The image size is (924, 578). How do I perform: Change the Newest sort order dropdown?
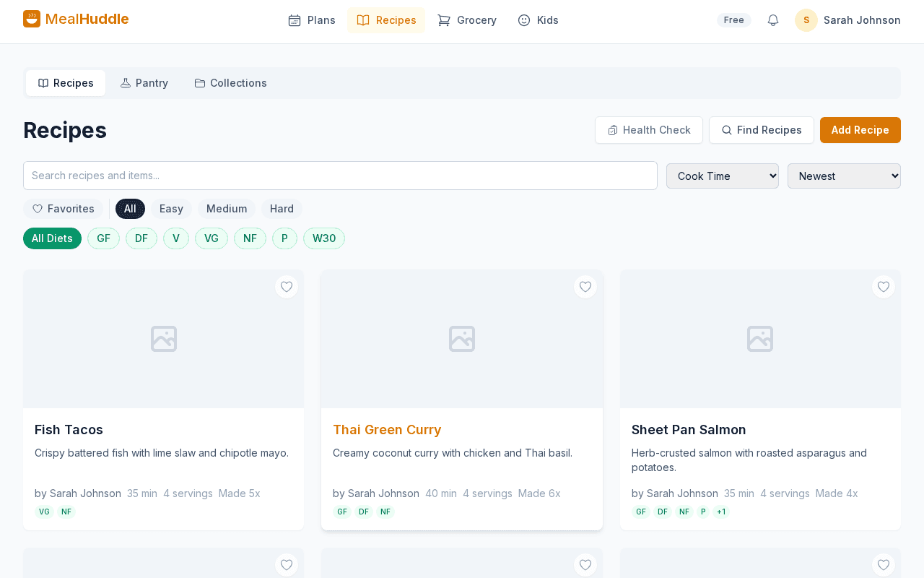(x=844, y=176)
